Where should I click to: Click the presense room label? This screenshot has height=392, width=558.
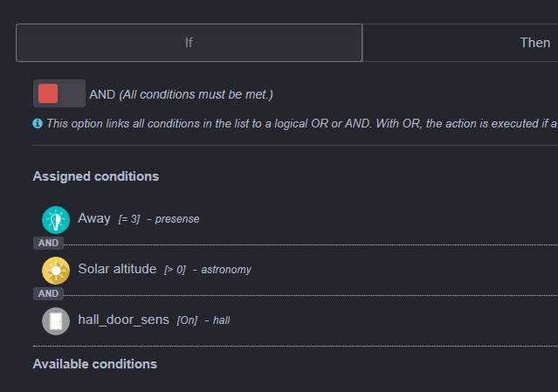pos(177,219)
